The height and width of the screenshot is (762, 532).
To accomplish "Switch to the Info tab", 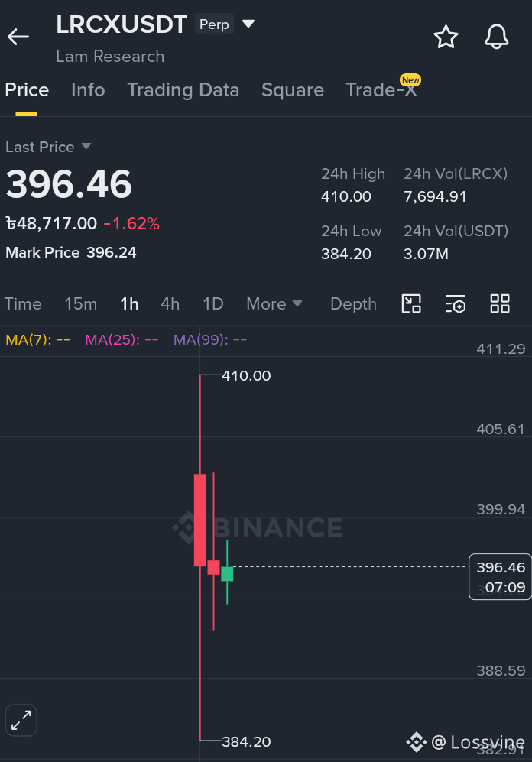I will [88, 90].
